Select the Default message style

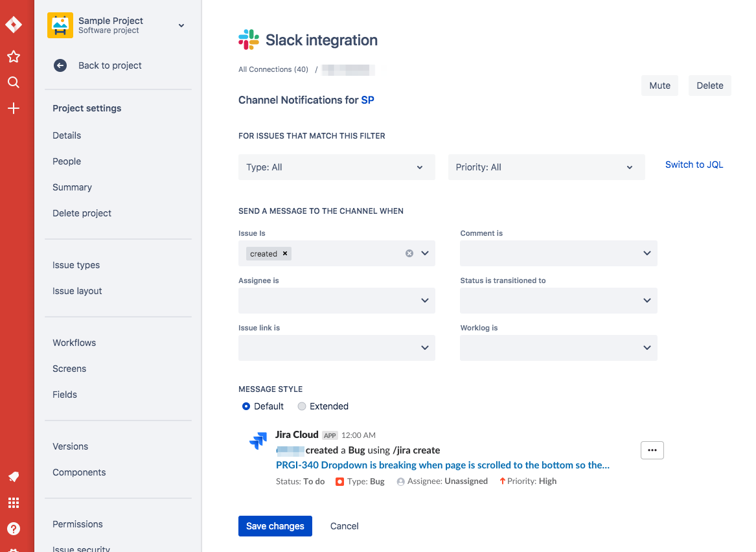pyautogui.click(x=246, y=406)
